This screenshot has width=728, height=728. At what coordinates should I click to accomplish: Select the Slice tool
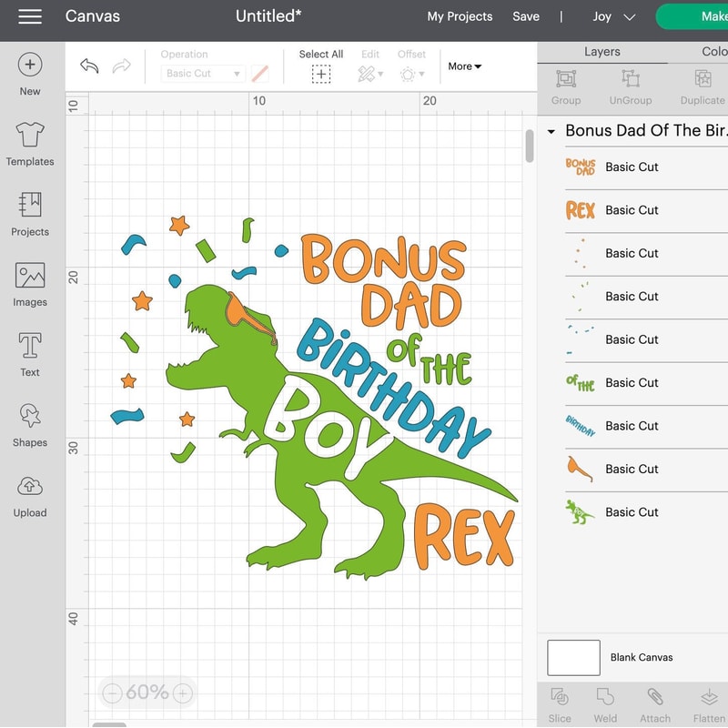click(x=559, y=703)
